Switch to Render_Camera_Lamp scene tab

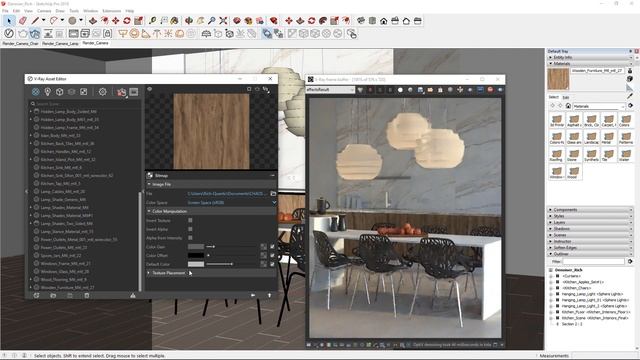click(60, 43)
